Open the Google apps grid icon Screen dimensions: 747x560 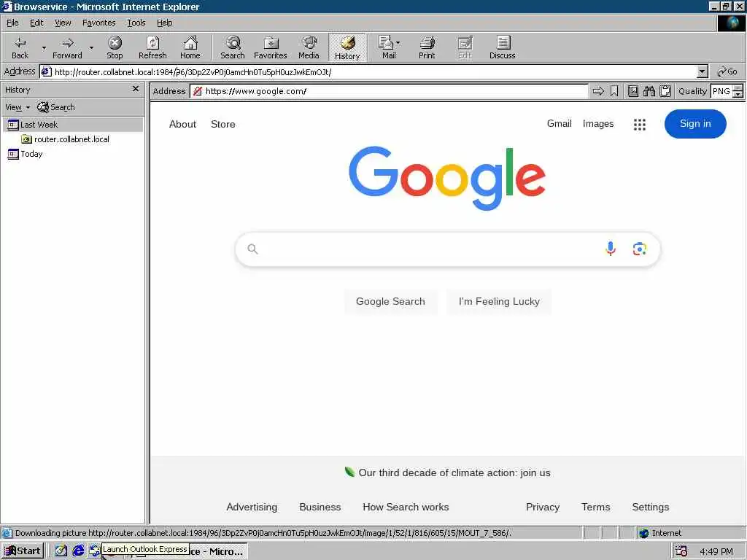coord(640,124)
